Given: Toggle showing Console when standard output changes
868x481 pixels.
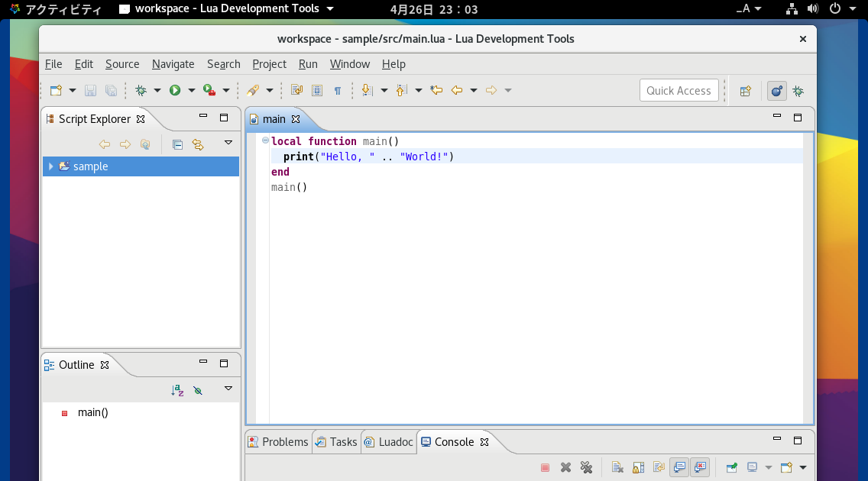Looking at the screenshot, I should (679, 467).
